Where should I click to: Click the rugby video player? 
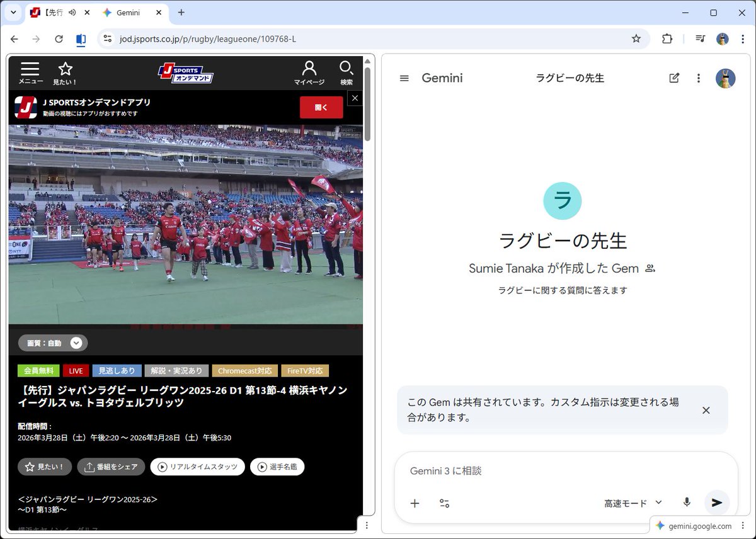(186, 224)
